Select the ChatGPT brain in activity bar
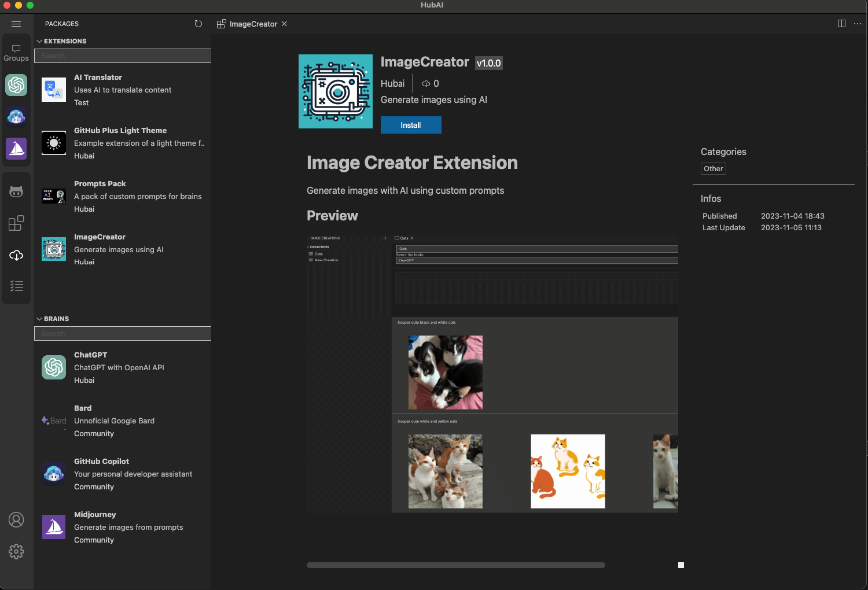The image size is (868, 590). [x=16, y=85]
